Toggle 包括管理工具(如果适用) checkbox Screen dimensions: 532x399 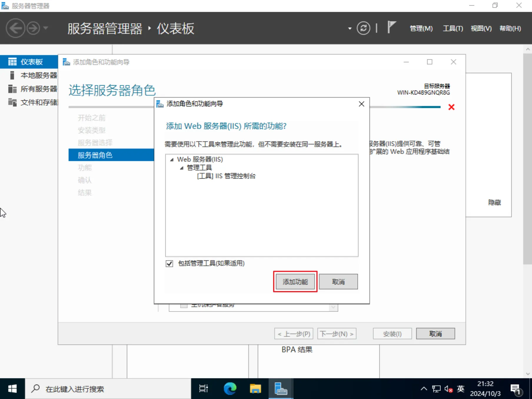click(169, 263)
